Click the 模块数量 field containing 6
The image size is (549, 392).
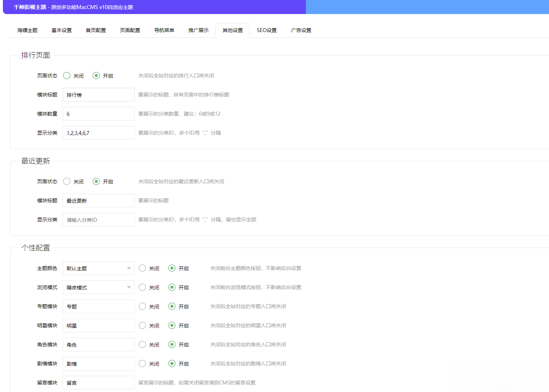(x=98, y=114)
